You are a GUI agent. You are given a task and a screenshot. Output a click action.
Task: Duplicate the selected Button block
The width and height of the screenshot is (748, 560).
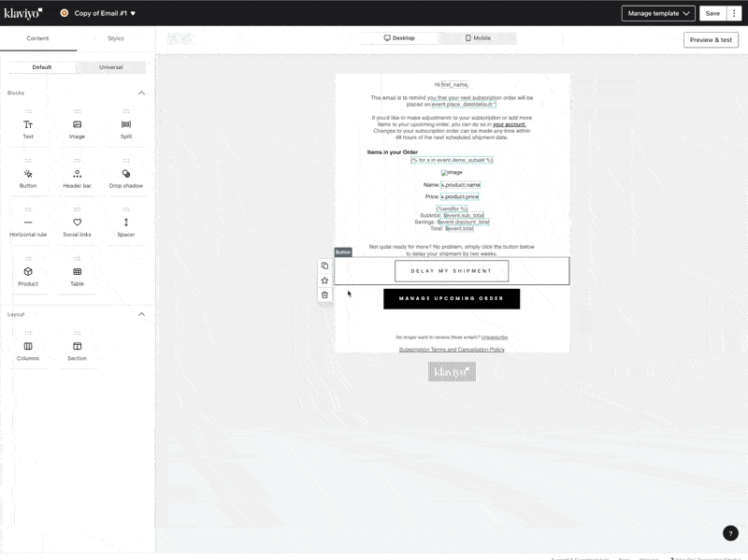pyautogui.click(x=323, y=266)
